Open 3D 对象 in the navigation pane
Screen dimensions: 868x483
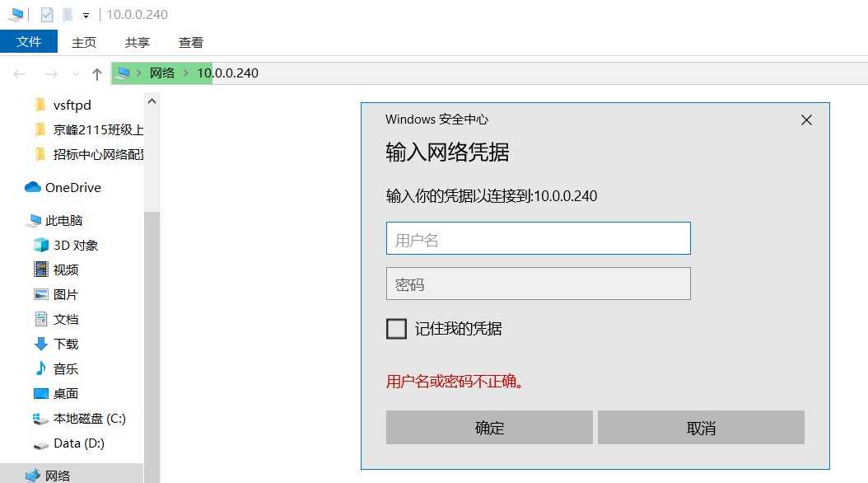coord(76,245)
